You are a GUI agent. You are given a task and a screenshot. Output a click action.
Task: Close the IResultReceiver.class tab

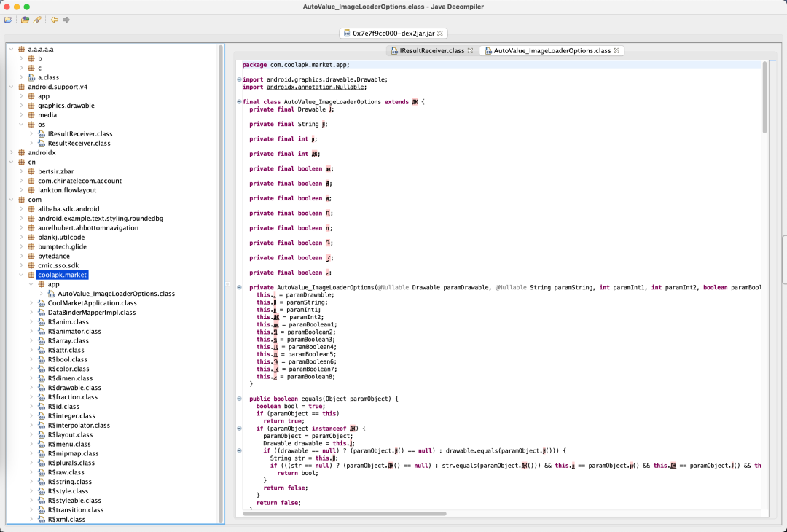pos(470,51)
